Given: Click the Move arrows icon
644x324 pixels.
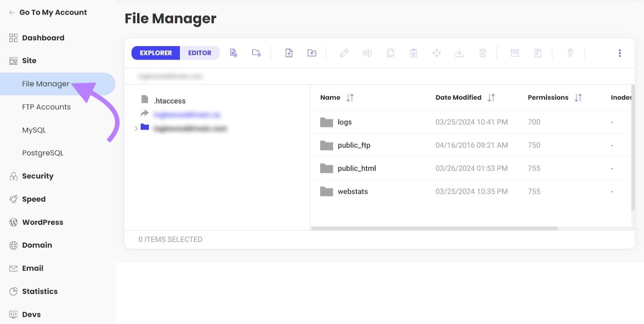Looking at the screenshot, I should pos(437,53).
